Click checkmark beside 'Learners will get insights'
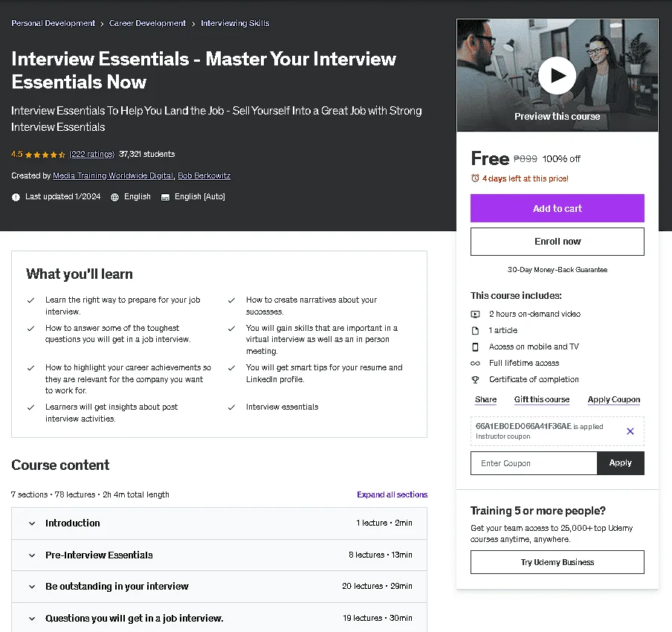The width and height of the screenshot is (672, 632). (x=31, y=407)
